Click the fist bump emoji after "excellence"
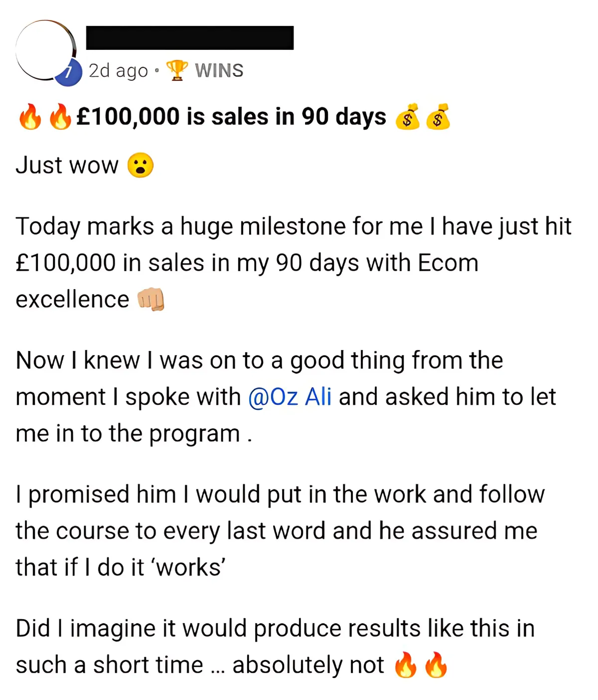 click(150, 300)
